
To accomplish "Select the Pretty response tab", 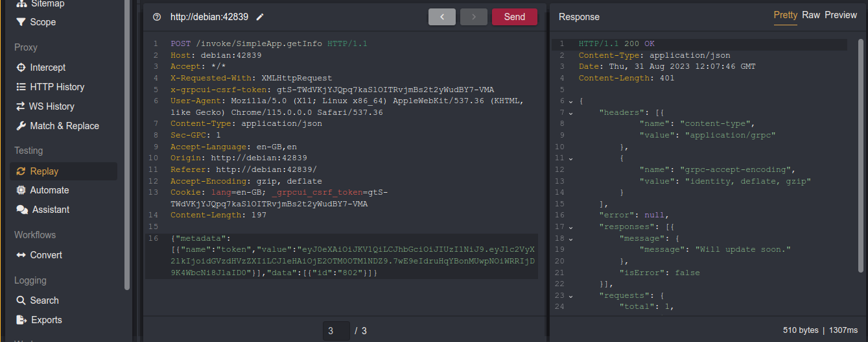I will click(x=785, y=15).
